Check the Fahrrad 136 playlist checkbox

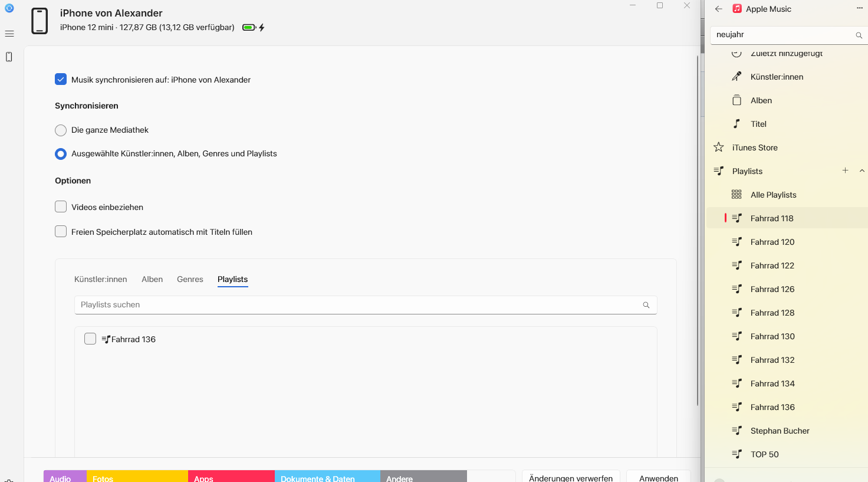coord(90,339)
